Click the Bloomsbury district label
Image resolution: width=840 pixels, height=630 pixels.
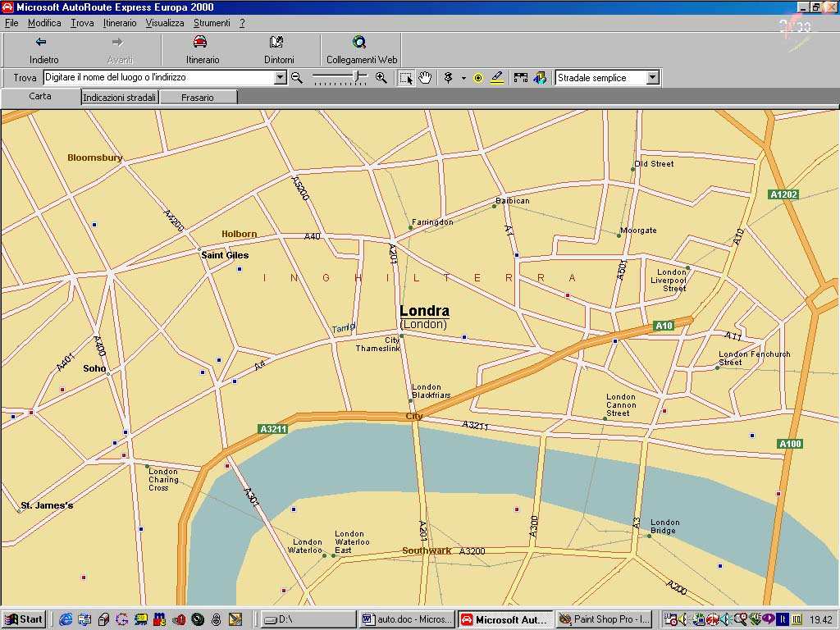(x=95, y=157)
